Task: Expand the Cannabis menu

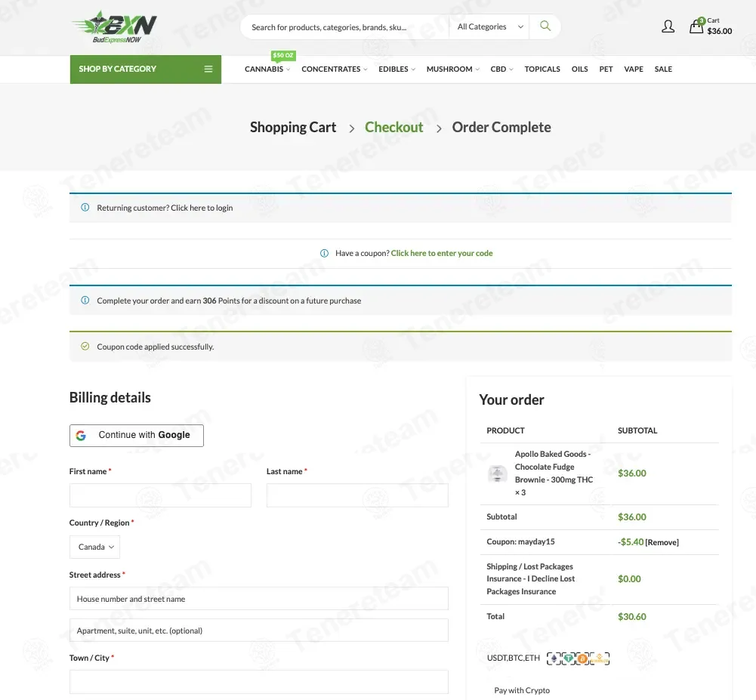Action: click(267, 69)
